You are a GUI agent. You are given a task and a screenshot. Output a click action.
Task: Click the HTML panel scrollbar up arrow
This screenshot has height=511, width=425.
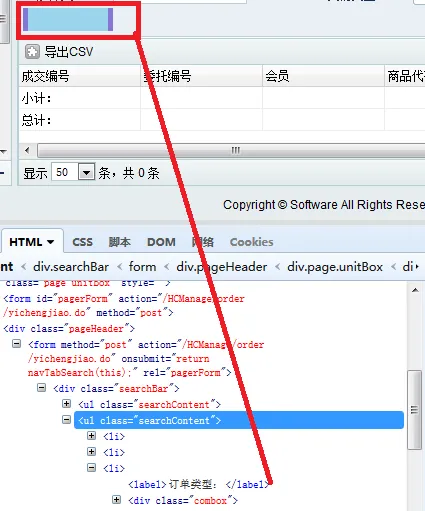(x=415, y=290)
